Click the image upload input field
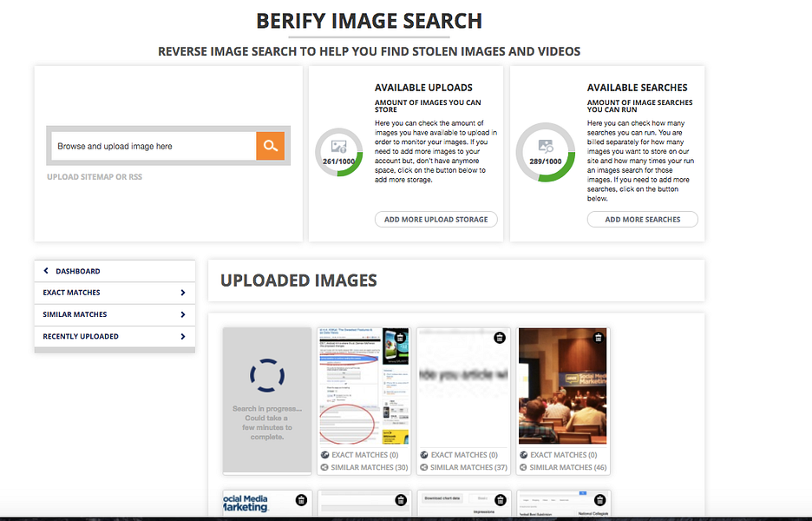The width and height of the screenshot is (812, 521). point(152,145)
